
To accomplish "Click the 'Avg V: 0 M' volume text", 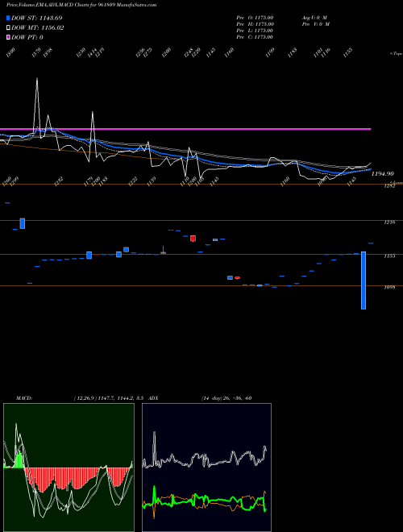I will (314, 17).
